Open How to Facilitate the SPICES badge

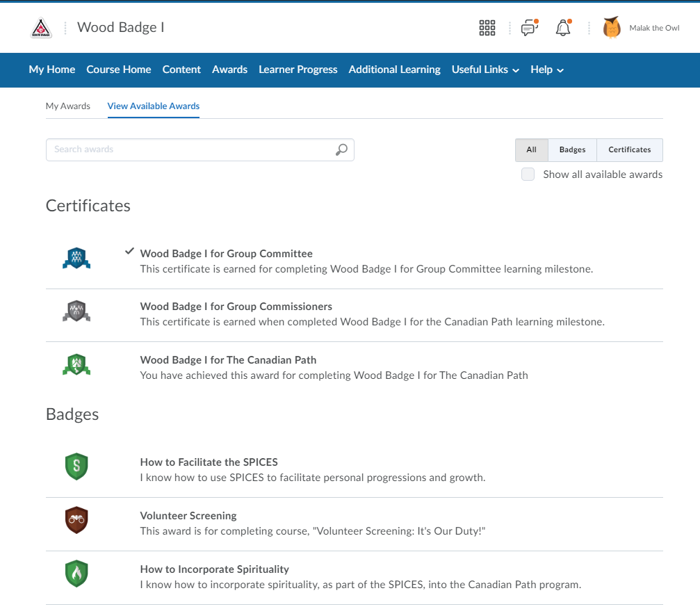coord(209,462)
